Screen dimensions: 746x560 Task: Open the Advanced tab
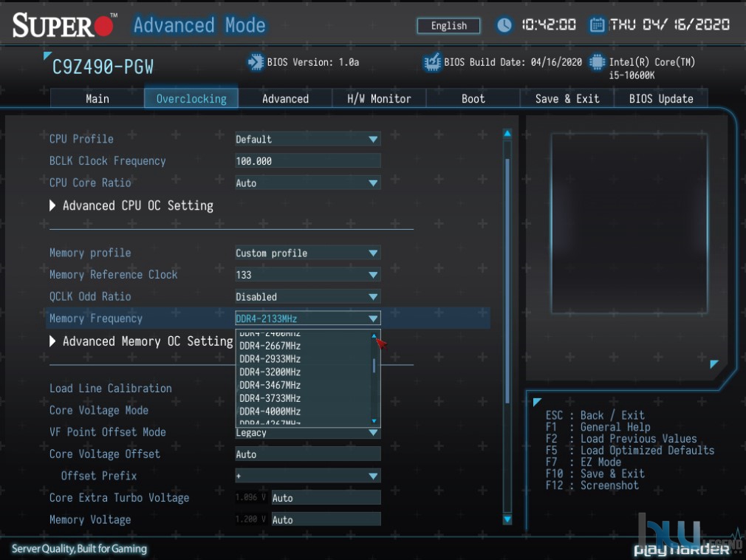coord(285,98)
